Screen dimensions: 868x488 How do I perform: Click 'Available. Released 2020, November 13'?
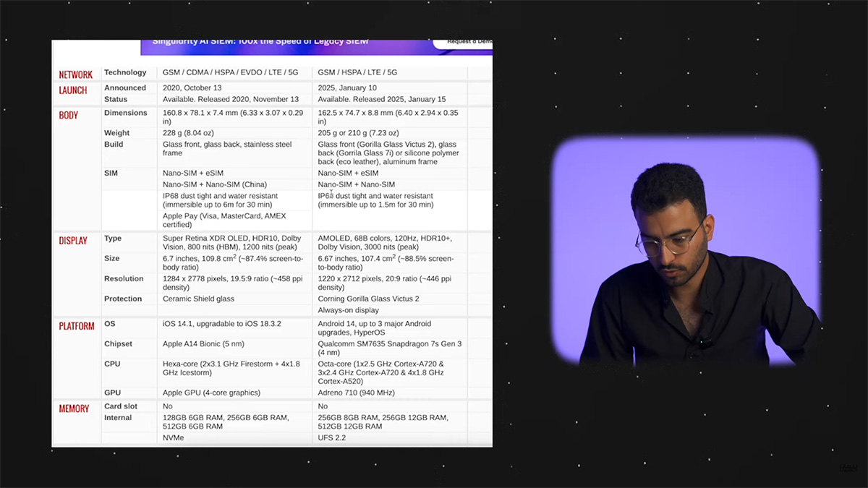pyautogui.click(x=231, y=99)
